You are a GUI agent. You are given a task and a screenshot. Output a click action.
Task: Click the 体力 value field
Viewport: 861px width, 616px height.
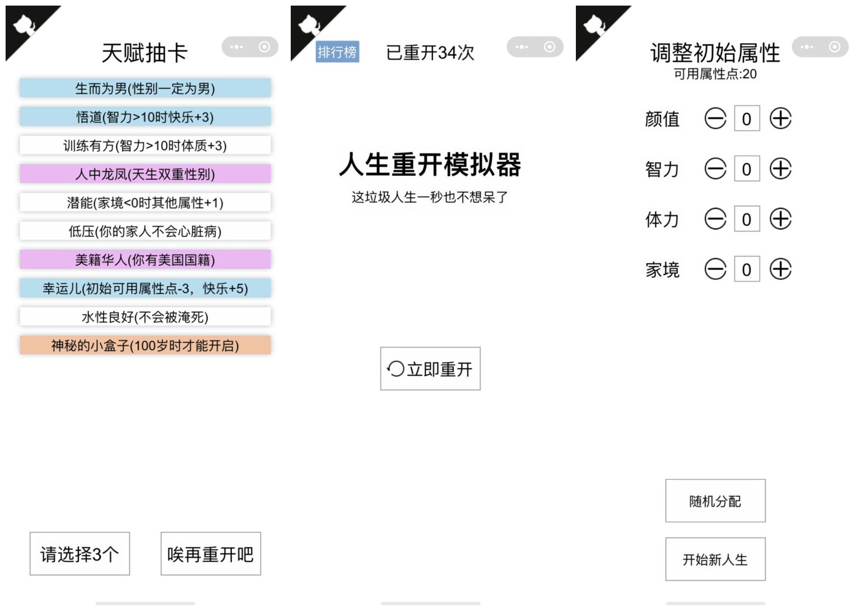(x=747, y=219)
